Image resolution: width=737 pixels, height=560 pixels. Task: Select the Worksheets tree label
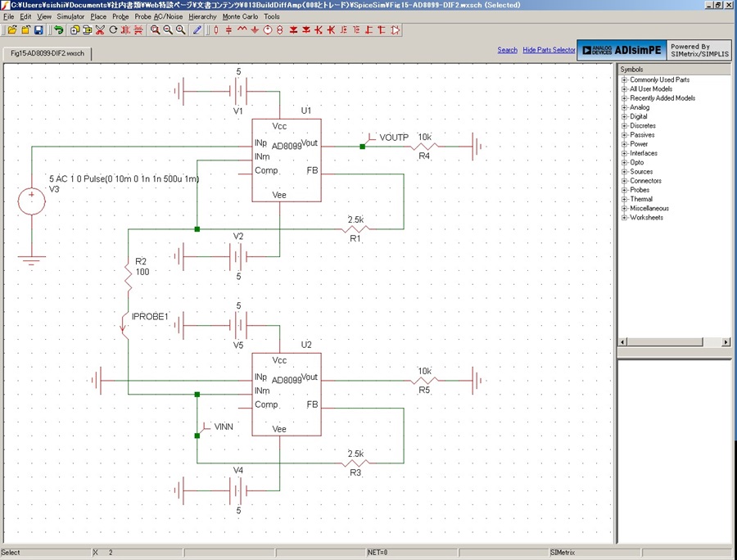[646, 218]
